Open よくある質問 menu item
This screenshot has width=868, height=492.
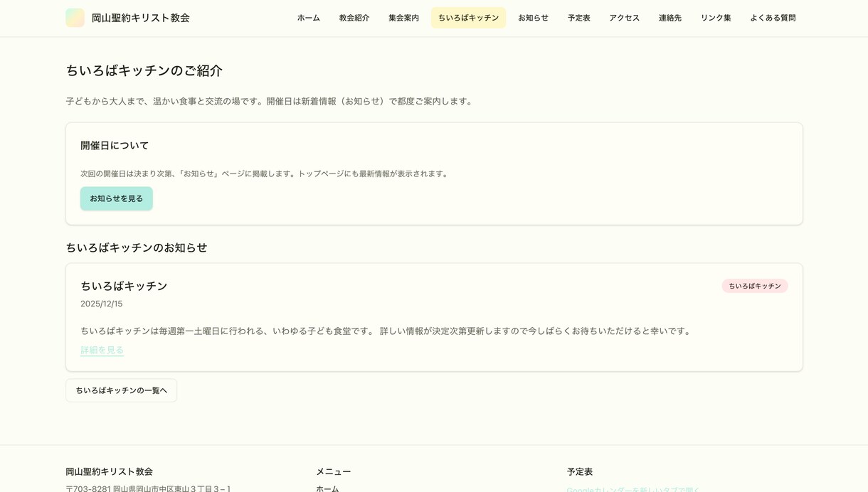773,18
